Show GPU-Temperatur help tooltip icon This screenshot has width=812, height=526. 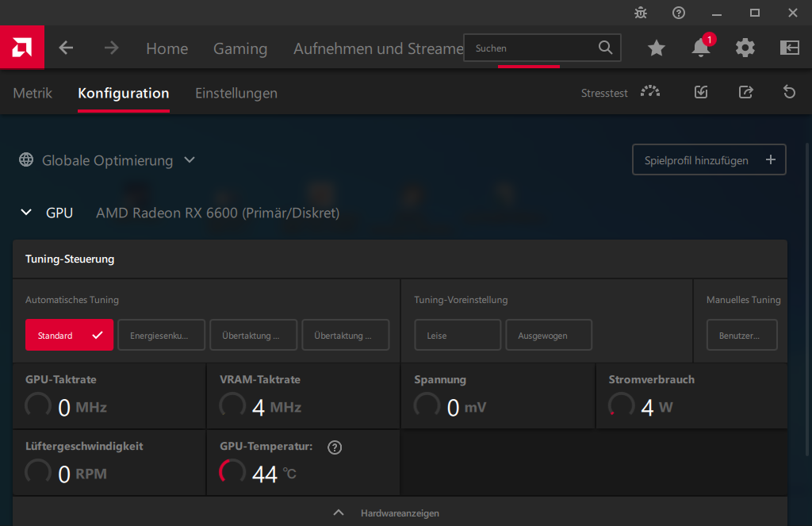click(x=335, y=447)
